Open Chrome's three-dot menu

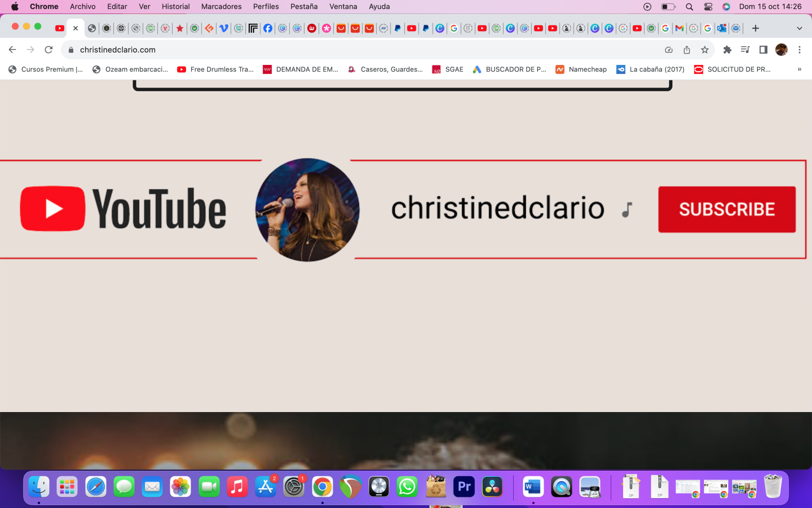pos(799,50)
